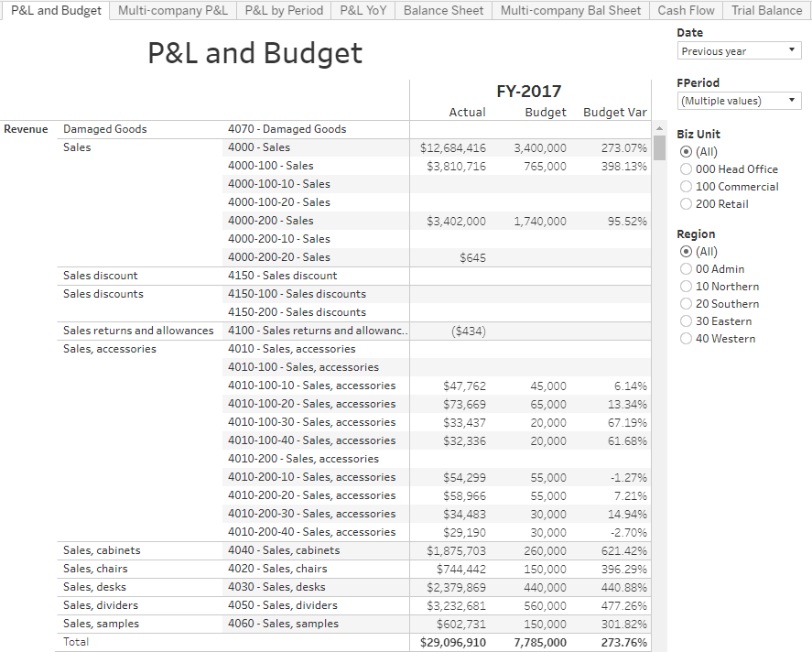Go to the Balance Sheet tab
This screenshot has height=652, width=812.
443,10
